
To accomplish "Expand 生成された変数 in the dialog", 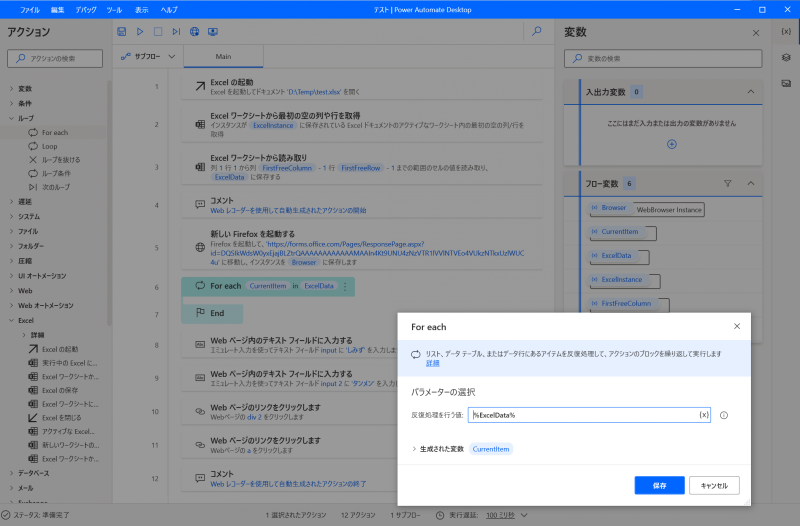I will [x=414, y=449].
